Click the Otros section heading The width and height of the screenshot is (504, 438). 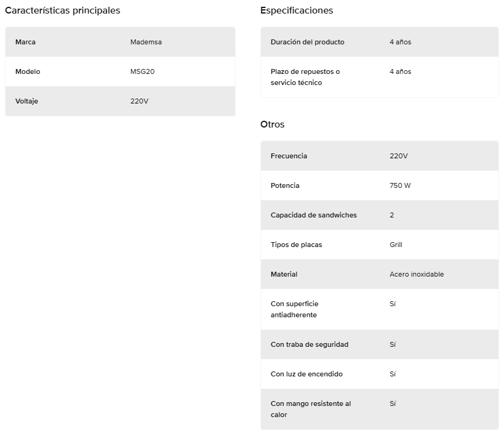[272, 124]
